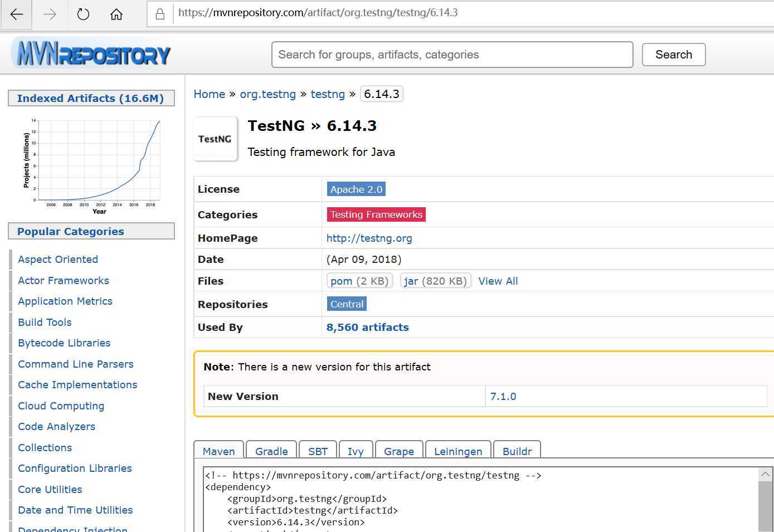Open the Testing Frameworks category tag
Image resolution: width=774 pixels, height=532 pixels.
376,214
